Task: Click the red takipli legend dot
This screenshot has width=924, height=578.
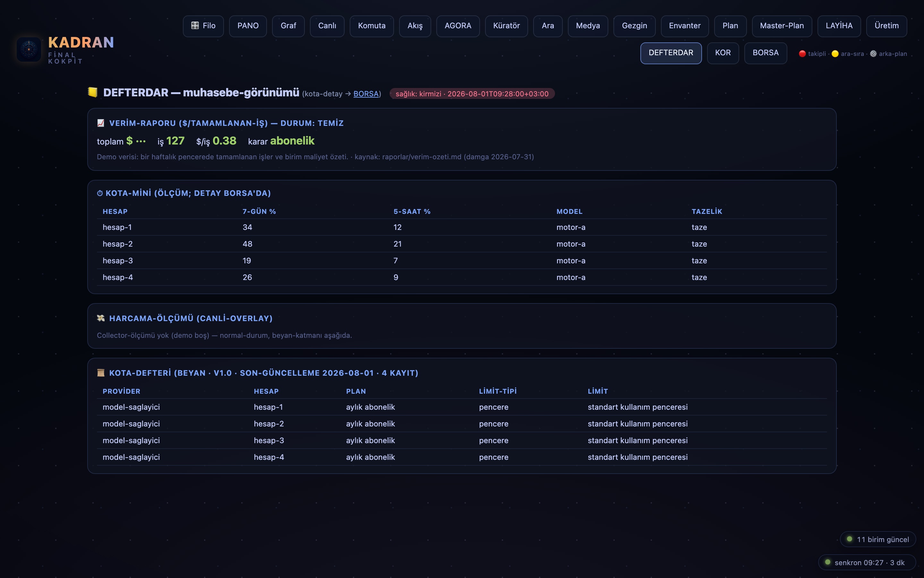Action: pos(802,54)
